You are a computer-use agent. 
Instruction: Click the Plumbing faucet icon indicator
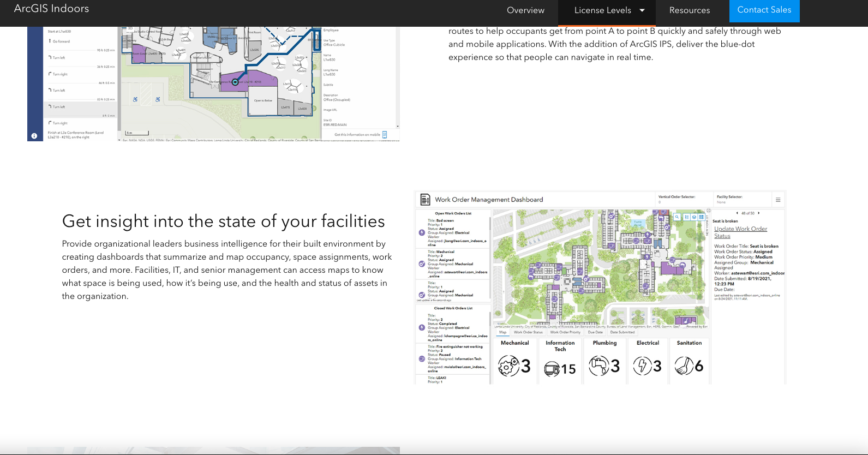pyautogui.click(x=598, y=366)
